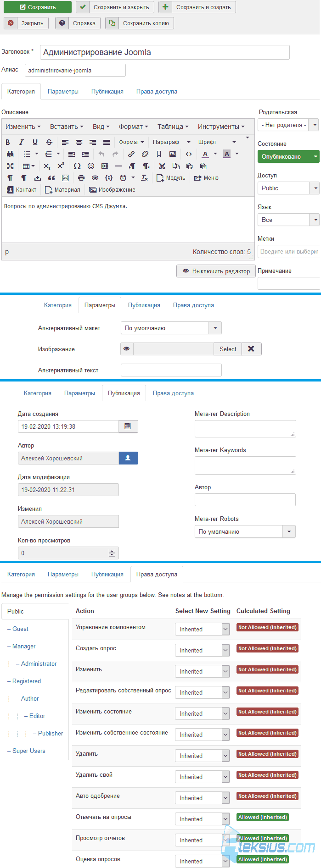Click the Select image button
The height and width of the screenshot is (868, 321).
click(228, 349)
